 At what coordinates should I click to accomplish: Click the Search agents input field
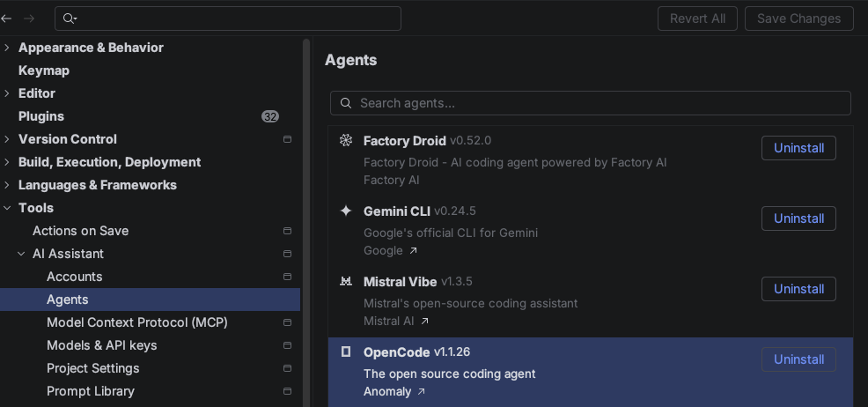(x=599, y=103)
